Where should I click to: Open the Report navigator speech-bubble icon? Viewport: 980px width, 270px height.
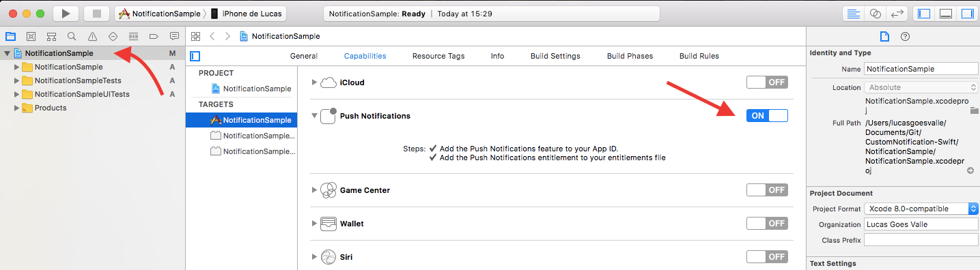click(174, 36)
